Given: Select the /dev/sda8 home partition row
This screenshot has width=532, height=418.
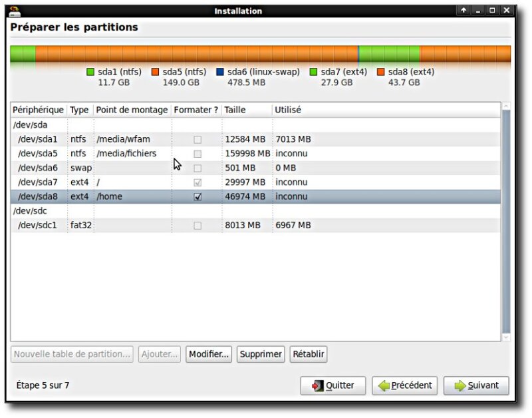Looking at the screenshot, I should tap(255, 196).
